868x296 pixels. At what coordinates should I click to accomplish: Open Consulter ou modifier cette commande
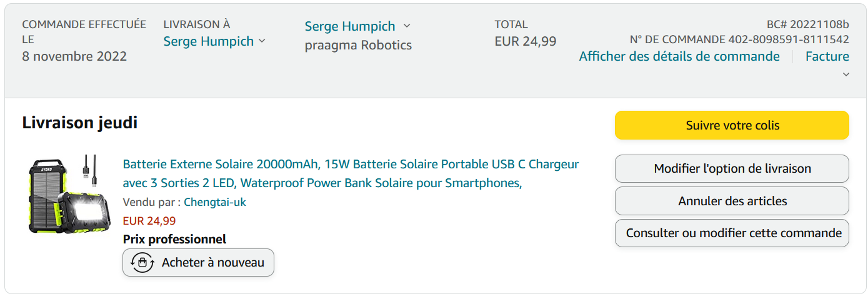(732, 233)
